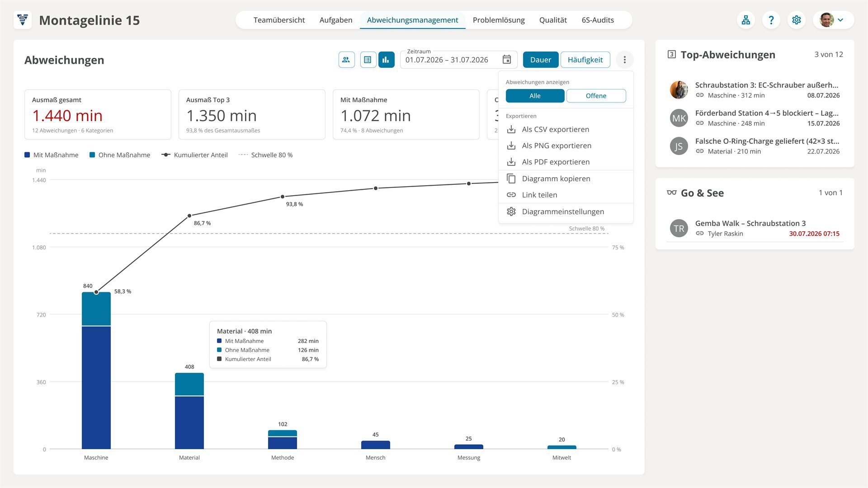
Task: Click the Montagelinie app logo icon
Action: (23, 20)
